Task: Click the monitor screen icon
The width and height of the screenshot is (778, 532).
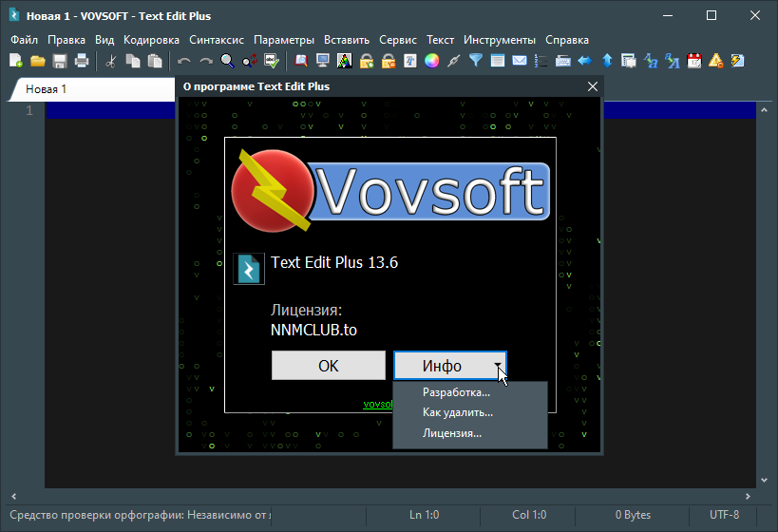Action: (x=323, y=61)
